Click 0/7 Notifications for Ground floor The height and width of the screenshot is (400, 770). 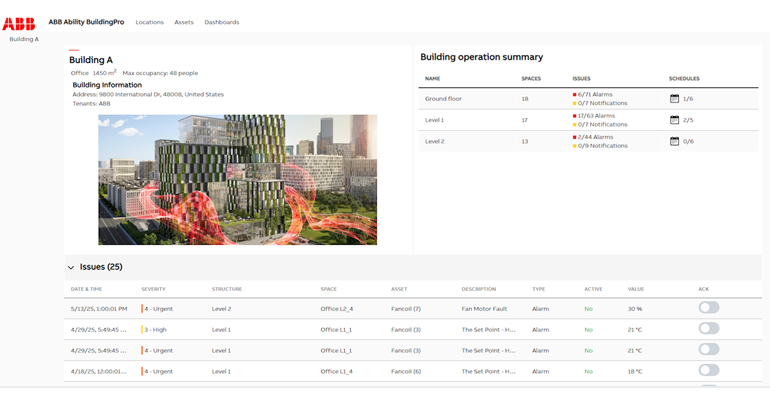click(603, 103)
